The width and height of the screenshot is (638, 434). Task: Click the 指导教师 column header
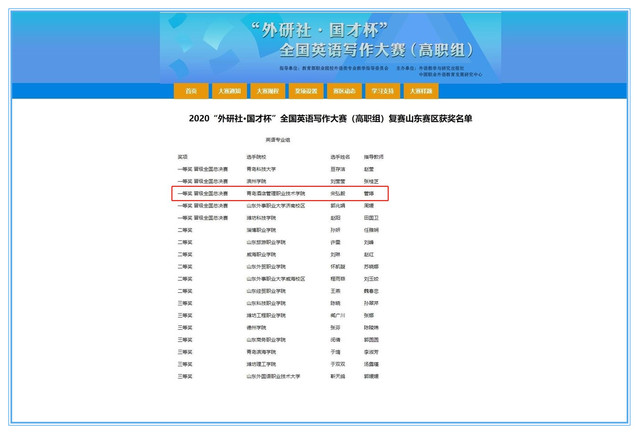[x=373, y=157]
